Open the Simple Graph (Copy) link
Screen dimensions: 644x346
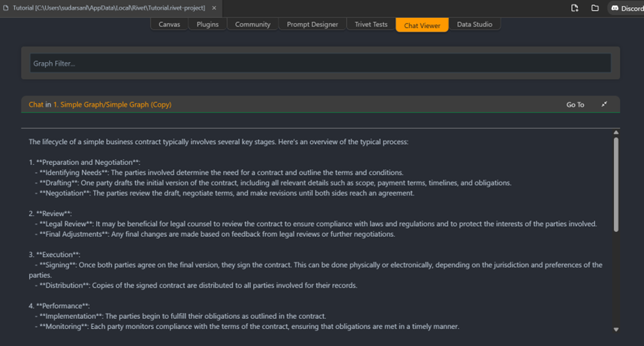coord(112,105)
